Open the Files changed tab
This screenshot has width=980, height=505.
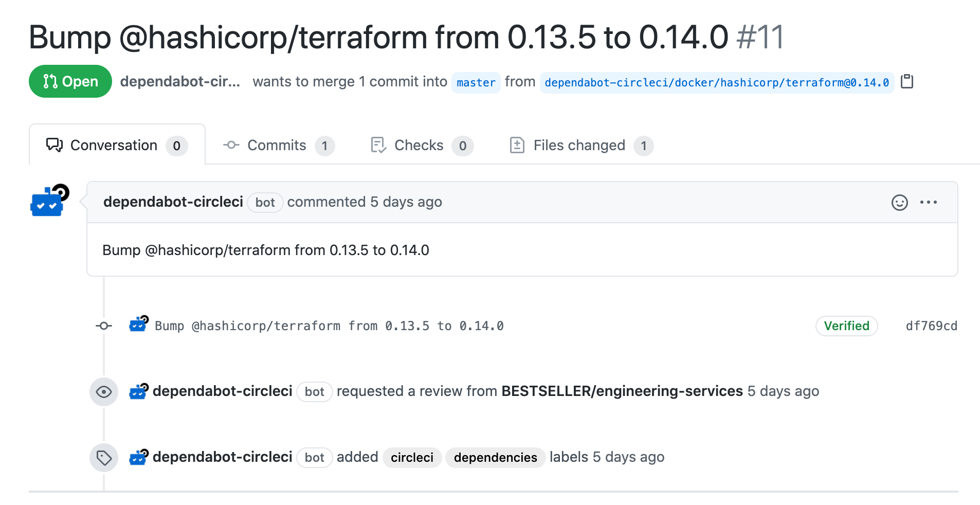(x=581, y=145)
